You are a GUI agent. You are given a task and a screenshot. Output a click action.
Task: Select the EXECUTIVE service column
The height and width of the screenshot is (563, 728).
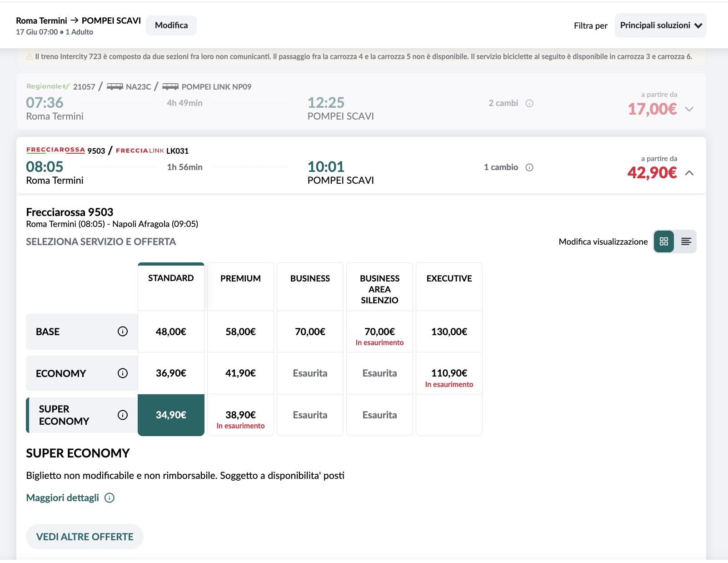coord(449,287)
